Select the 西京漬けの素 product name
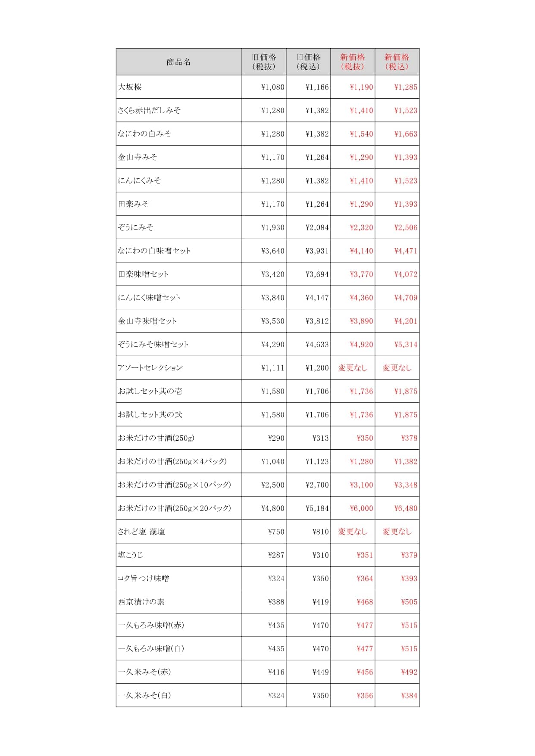The width and height of the screenshot is (535, 756). click(x=141, y=602)
